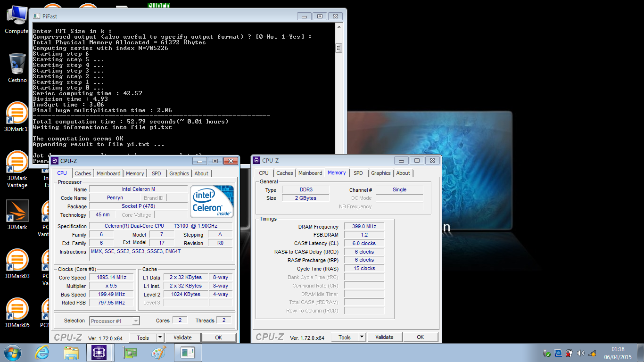Open Caches tab in right CPU-Z window
Viewport: 644px width, 362px height.
pos(285,173)
